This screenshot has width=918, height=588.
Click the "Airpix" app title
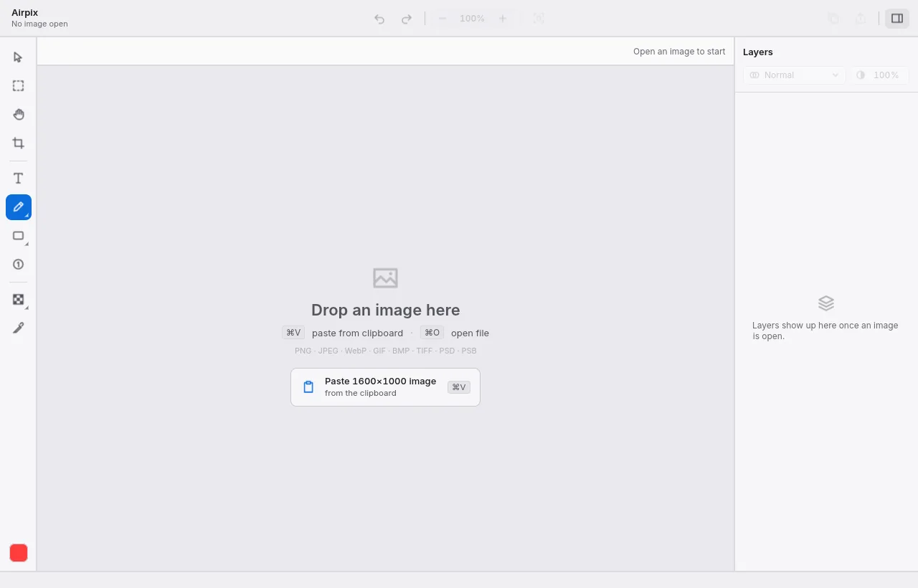[24, 13]
